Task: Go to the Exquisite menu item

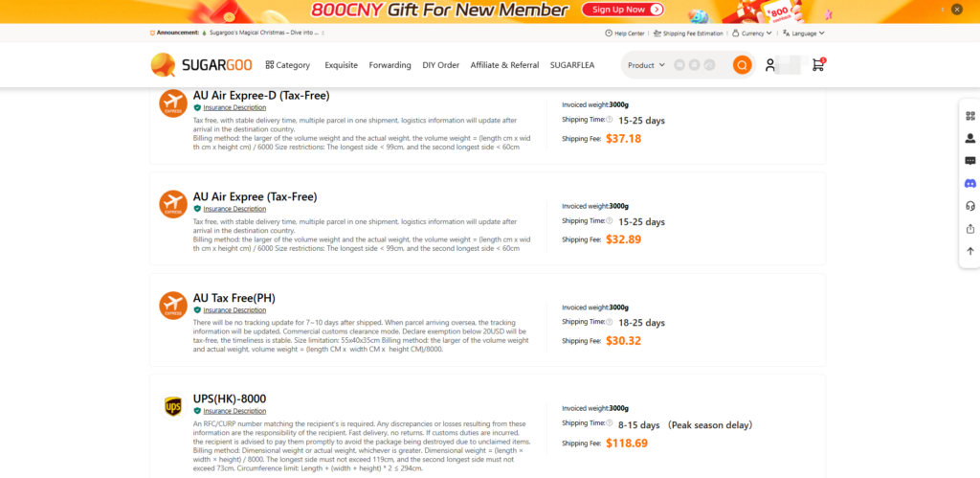Action: pyautogui.click(x=342, y=65)
